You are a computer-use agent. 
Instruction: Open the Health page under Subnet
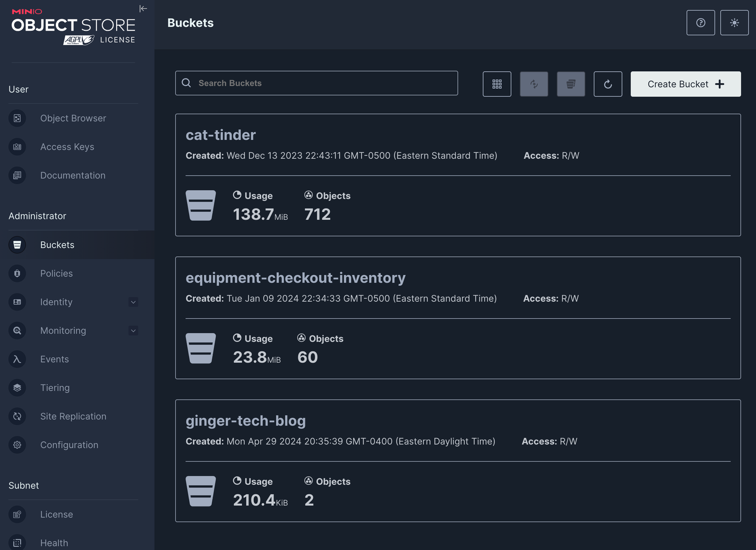coord(54,543)
